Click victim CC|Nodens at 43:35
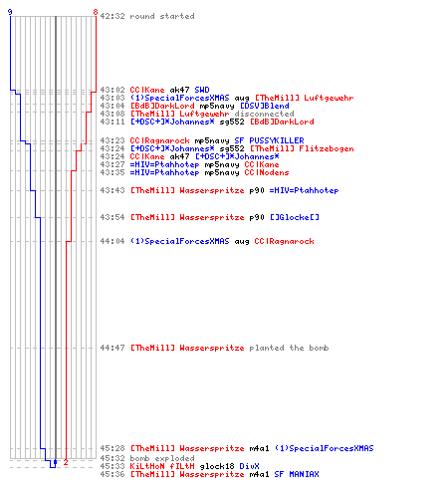The image size is (448, 498). point(267,172)
